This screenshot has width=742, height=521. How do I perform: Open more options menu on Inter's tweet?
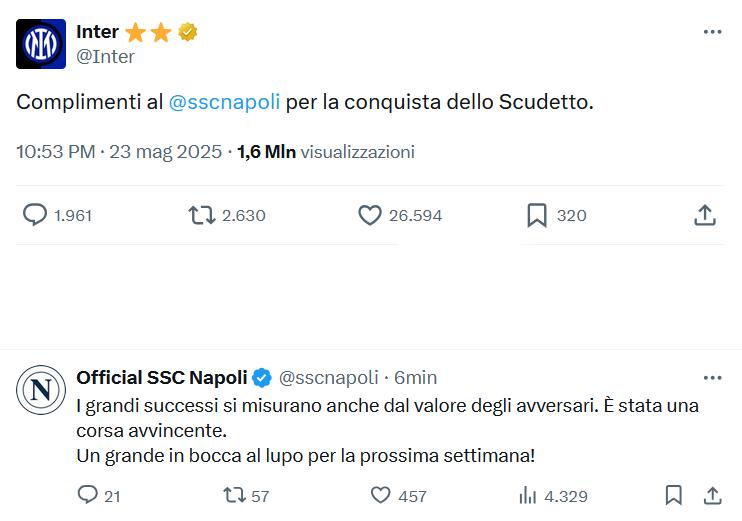pyautogui.click(x=712, y=32)
